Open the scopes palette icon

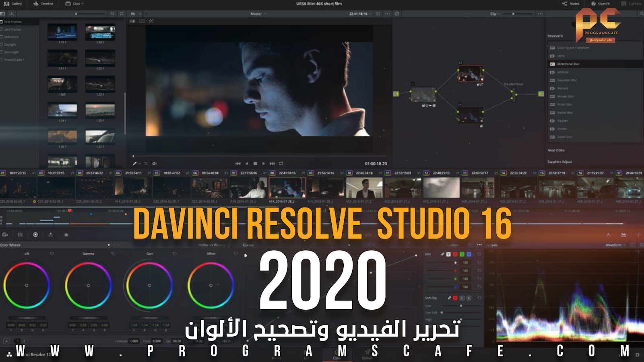click(623, 234)
